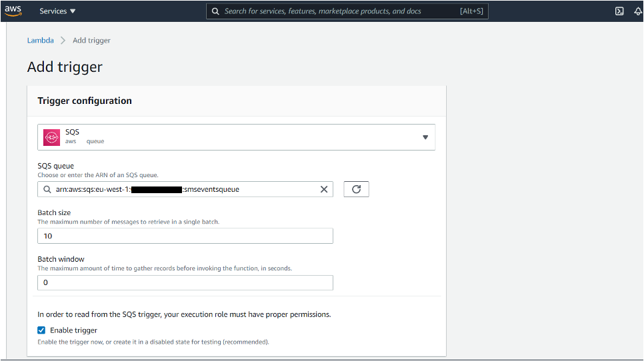Click the Batch window label
Viewport: 644px width, 361px height.
point(61,259)
